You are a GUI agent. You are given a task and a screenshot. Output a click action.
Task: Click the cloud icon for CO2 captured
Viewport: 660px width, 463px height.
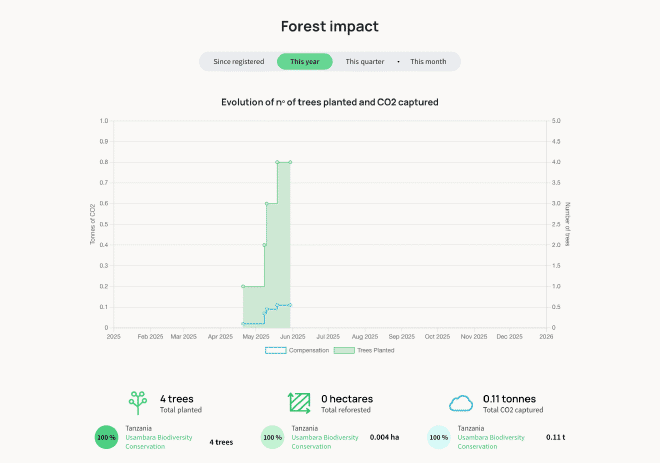[461, 403]
